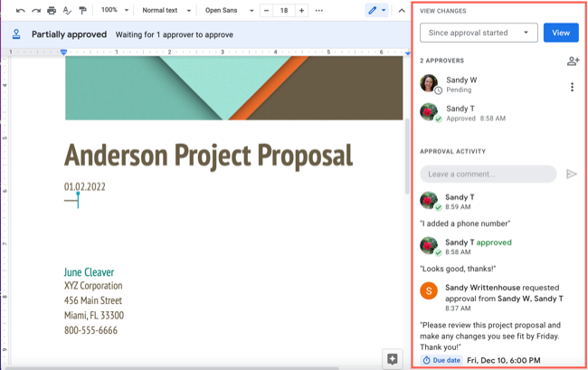Click the green approved label by Sandy T
Image resolution: width=588 pixels, height=370 pixels.
494,242
